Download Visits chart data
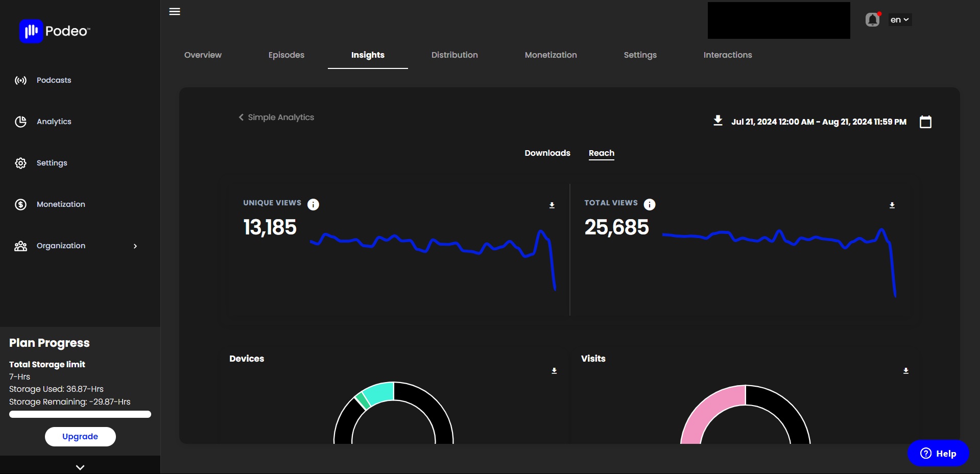This screenshot has width=980, height=474. coord(906,371)
